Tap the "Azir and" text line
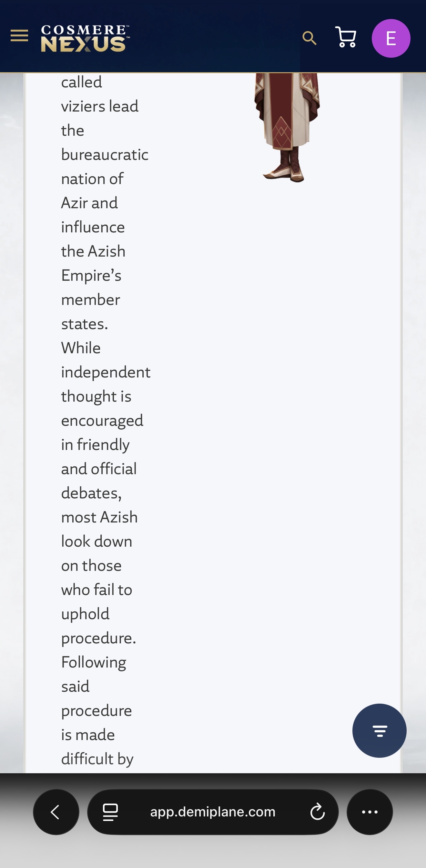 (89, 203)
